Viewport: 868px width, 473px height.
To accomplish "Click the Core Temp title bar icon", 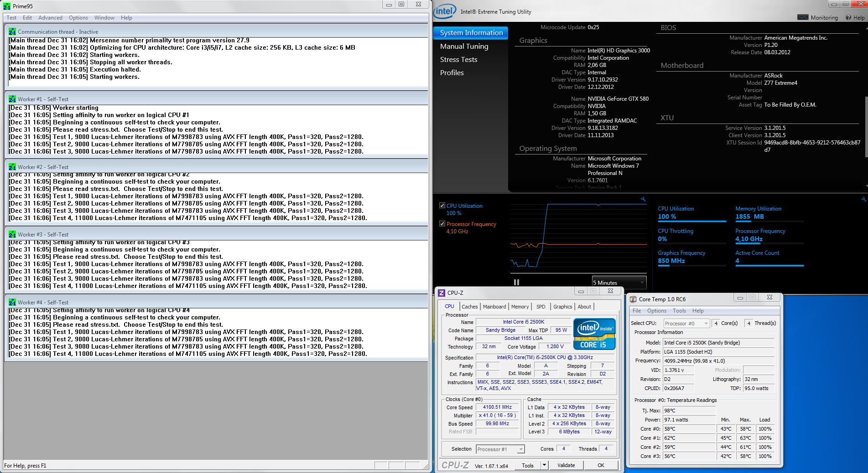I will coord(633,299).
